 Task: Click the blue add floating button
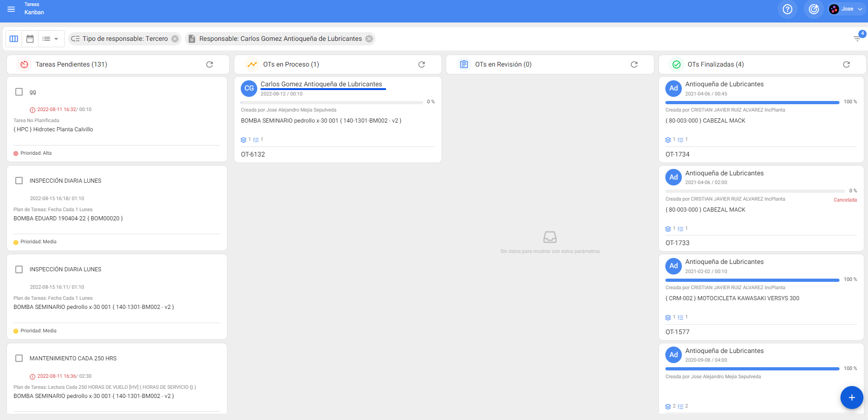point(851,398)
